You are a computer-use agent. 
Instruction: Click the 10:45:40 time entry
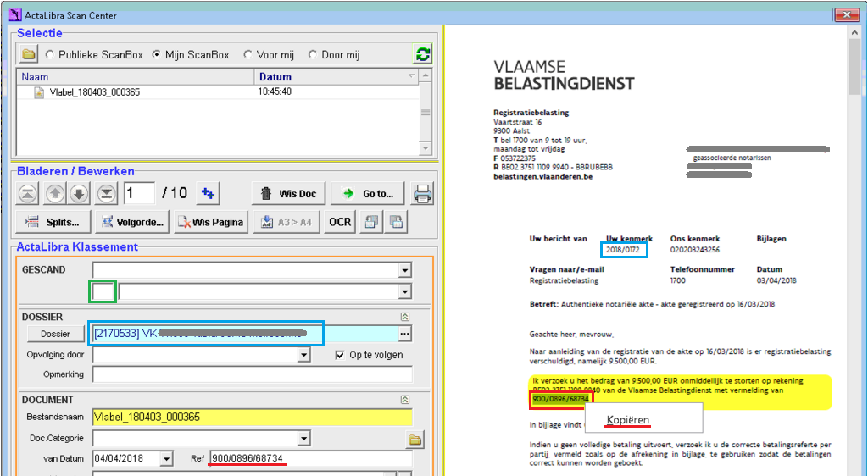point(275,91)
